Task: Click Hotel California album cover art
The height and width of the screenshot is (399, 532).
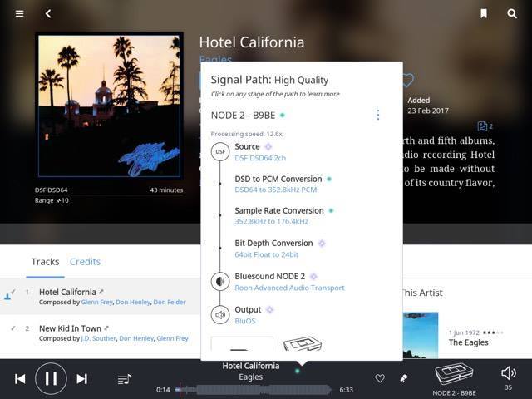Action: pos(109,106)
